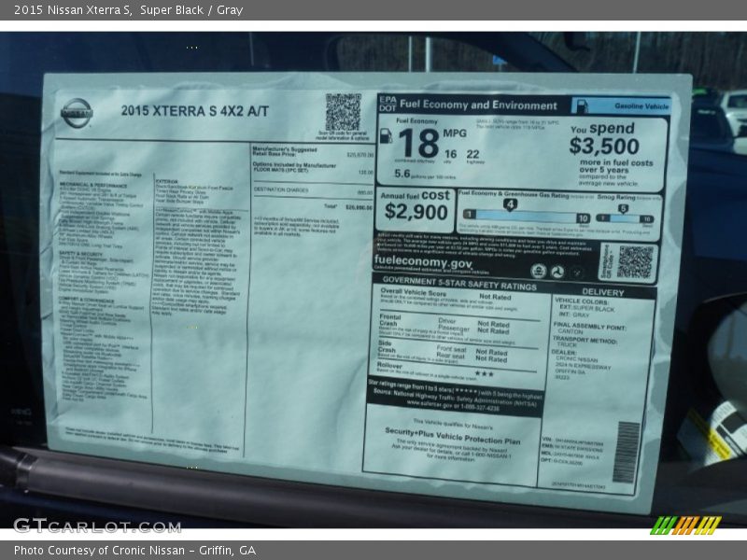
Task: Click the Overall Vehicle Score label
Action: click(x=414, y=291)
